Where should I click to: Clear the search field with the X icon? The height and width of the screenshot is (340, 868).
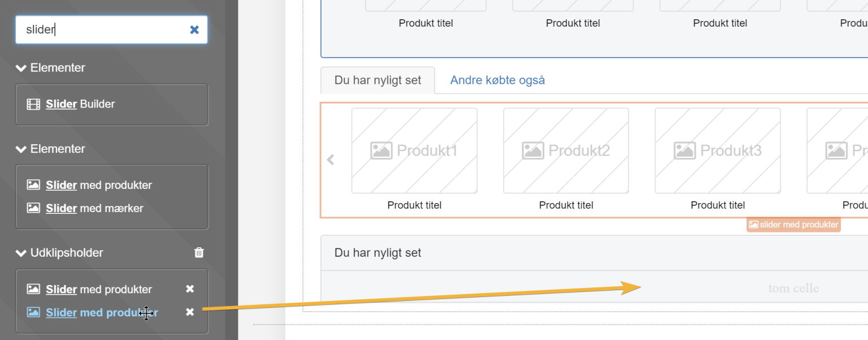(x=194, y=29)
